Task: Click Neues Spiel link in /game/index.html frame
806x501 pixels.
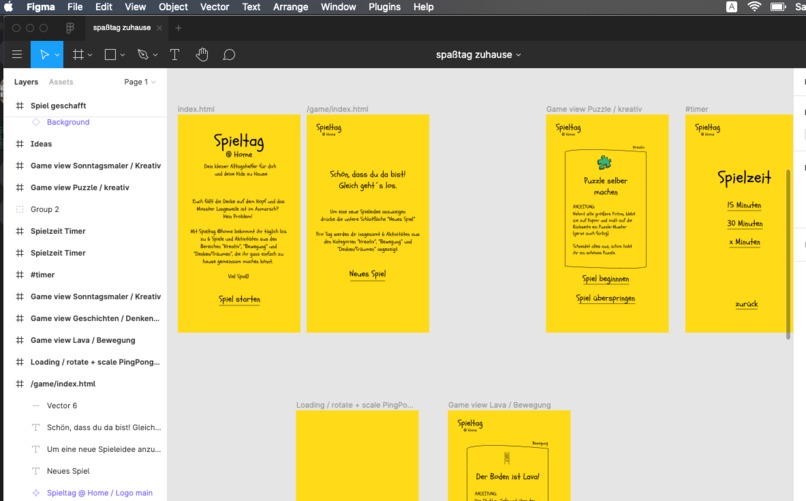Action: [x=368, y=274]
